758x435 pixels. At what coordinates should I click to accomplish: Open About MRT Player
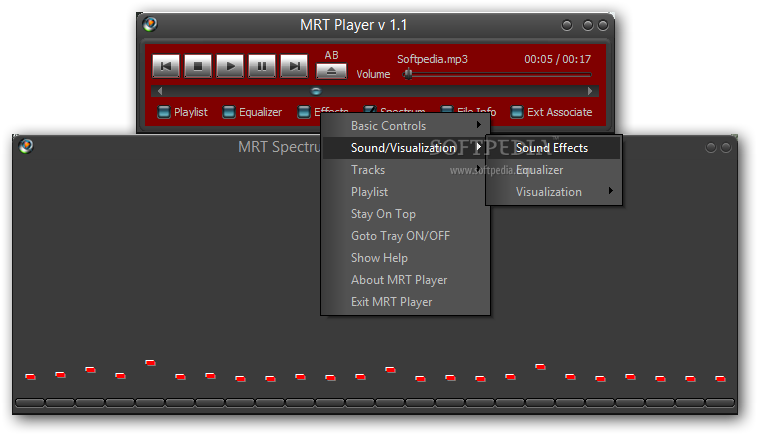click(405, 280)
